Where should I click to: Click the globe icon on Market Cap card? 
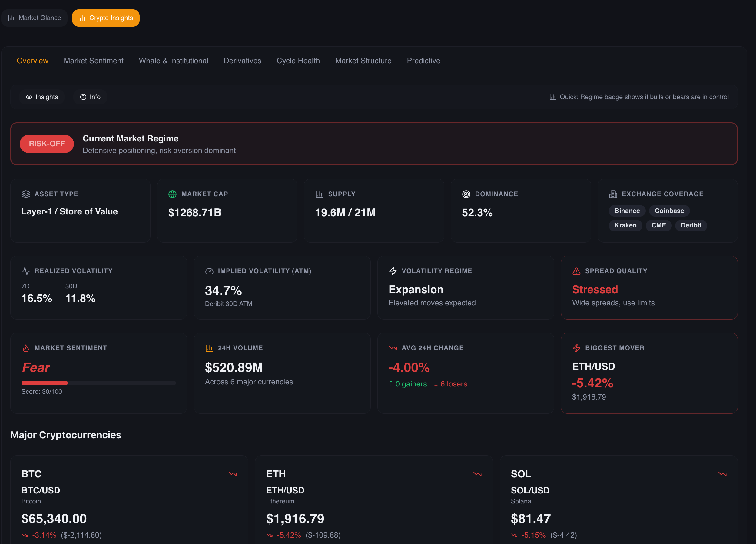pos(172,194)
